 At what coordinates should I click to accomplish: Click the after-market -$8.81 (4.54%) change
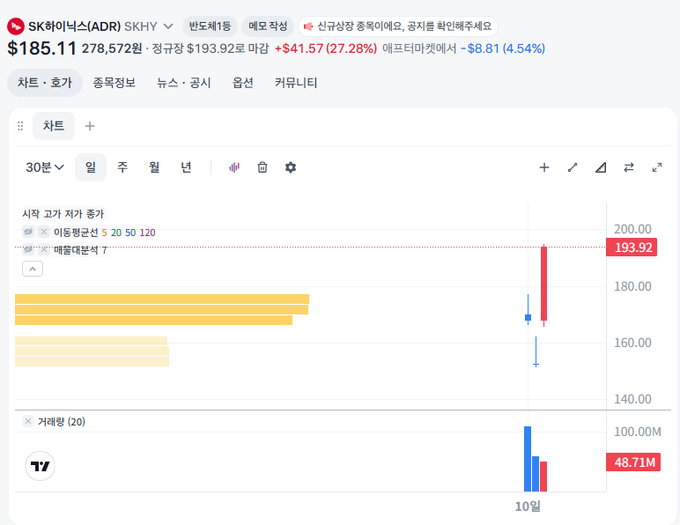click(x=503, y=49)
